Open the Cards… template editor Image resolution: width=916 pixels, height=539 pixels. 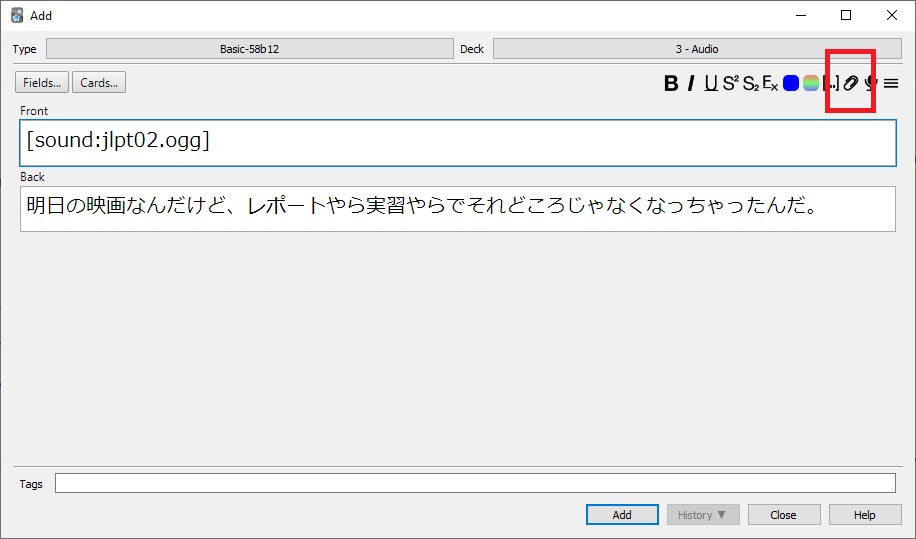(100, 83)
